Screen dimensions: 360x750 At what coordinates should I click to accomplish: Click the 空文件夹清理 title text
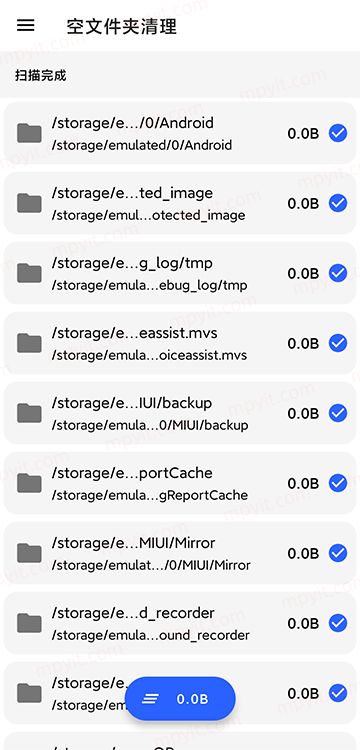pos(122,26)
